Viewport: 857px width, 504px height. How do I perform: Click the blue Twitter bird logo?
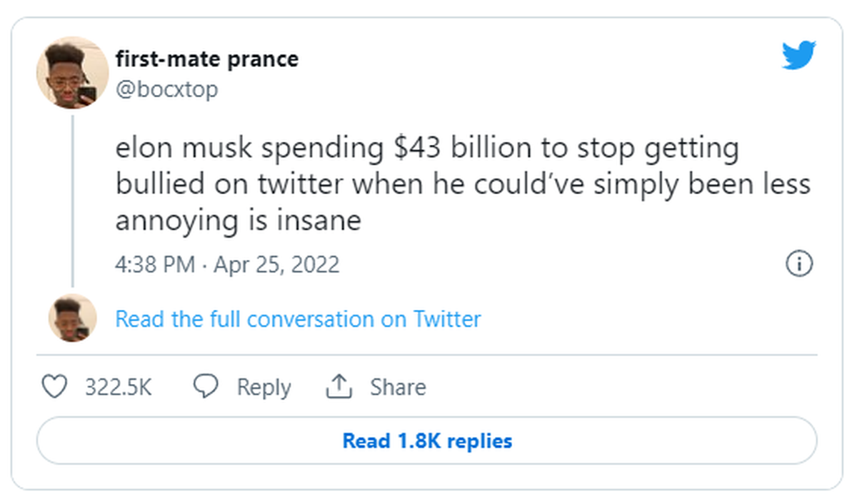pos(798,55)
